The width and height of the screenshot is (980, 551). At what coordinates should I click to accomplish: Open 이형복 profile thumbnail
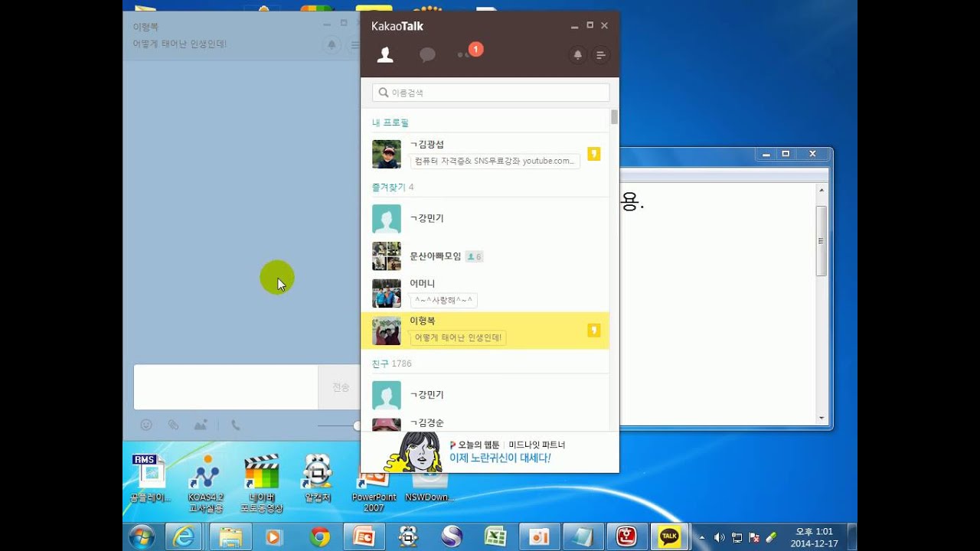point(387,331)
